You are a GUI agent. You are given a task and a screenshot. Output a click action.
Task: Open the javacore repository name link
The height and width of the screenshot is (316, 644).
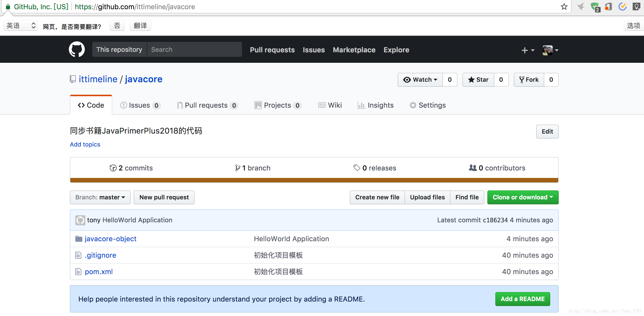click(143, 79)
